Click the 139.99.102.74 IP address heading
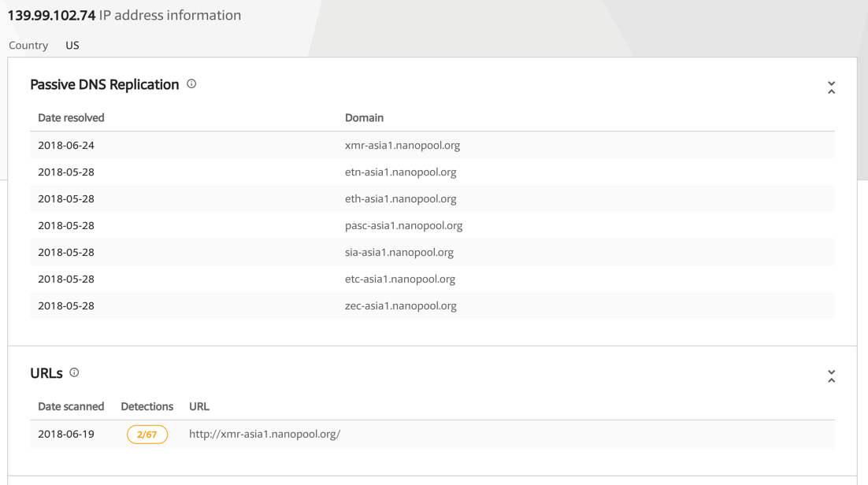Image resolution: width=868 pixels, height=485 pixels. point(51,15)
